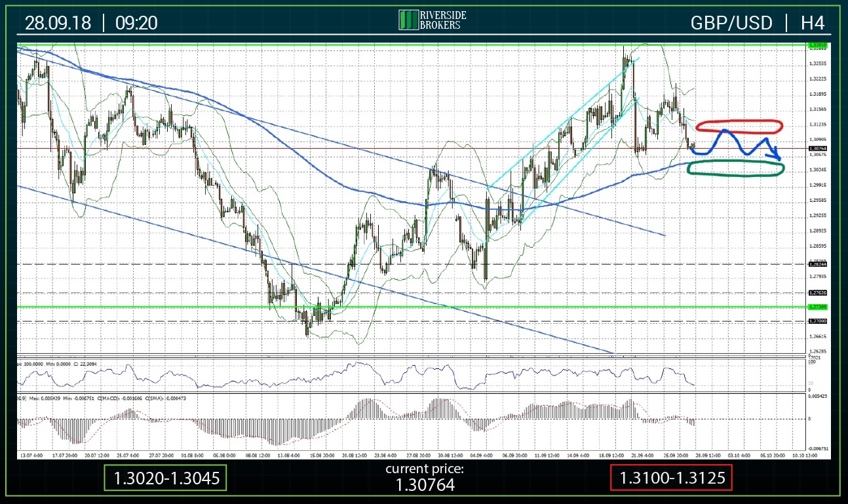Screen dimensions: 848x504
Task: Click the 1.29255 price axis value
Action: [818, 215]
